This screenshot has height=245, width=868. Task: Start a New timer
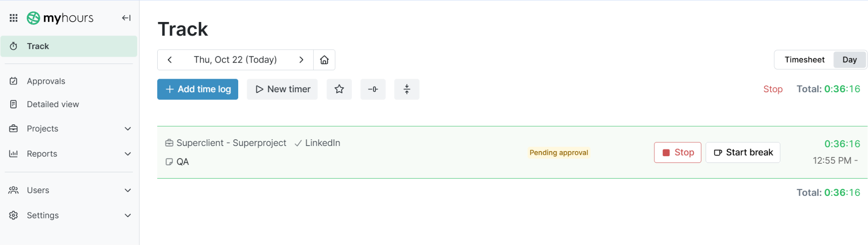click(x=282, y=89)
